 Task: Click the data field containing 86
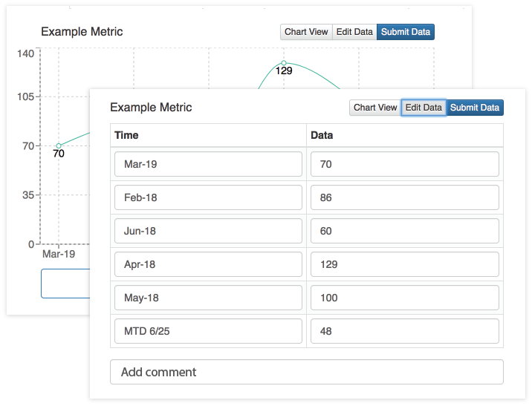click(x=405, y=197)
